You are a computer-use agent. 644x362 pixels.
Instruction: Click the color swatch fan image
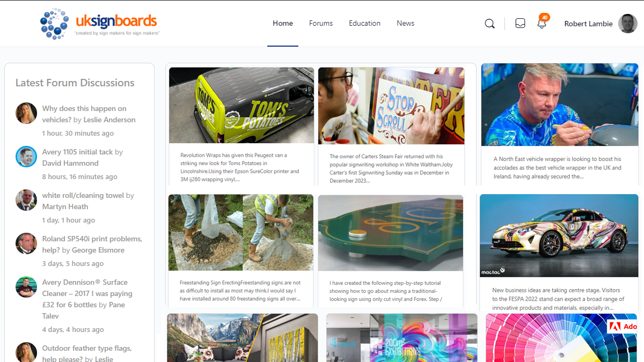561,338
